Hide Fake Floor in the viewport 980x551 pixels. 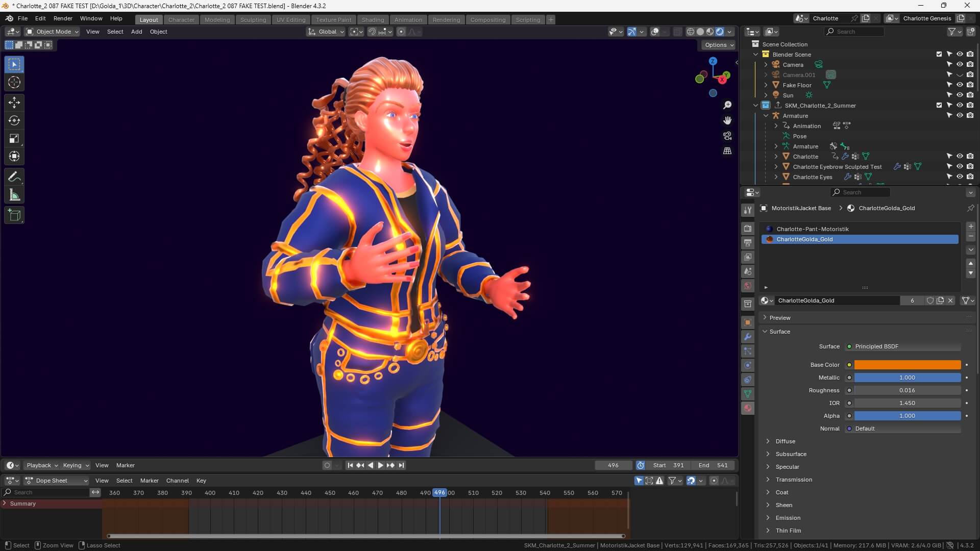click(960, 85)
